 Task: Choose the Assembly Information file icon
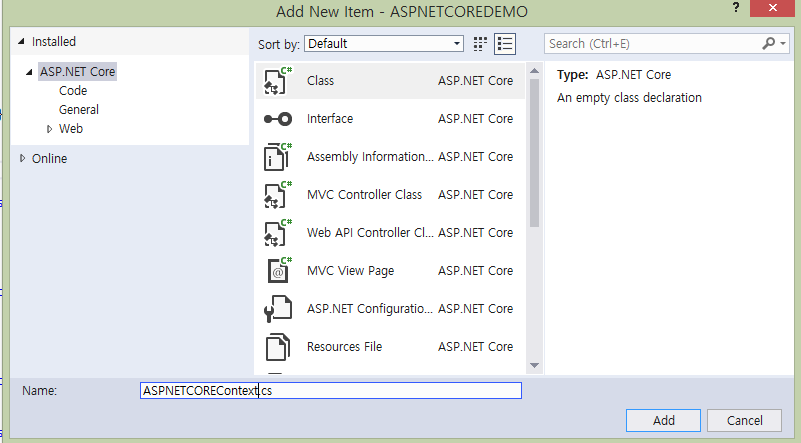coord(277,157)
